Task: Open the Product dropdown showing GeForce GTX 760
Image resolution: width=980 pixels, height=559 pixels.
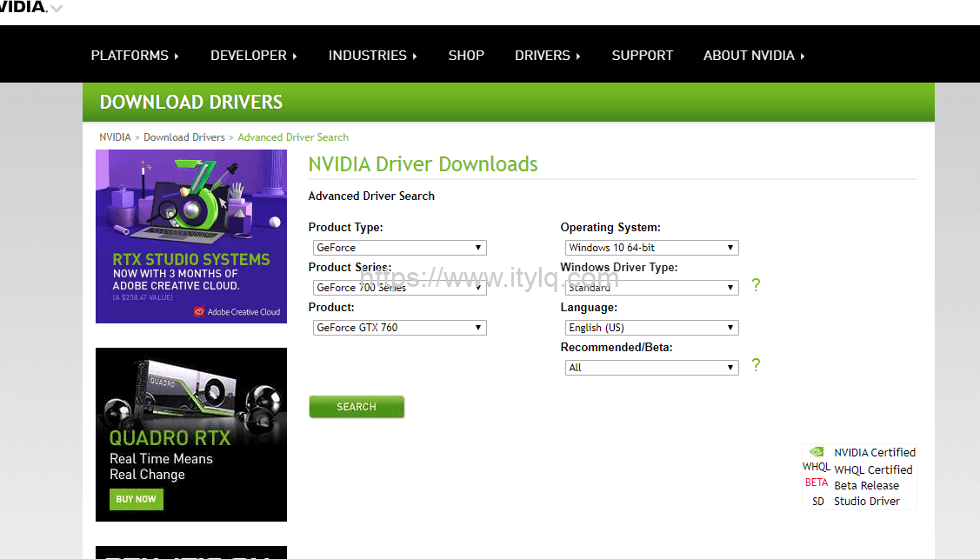Action: pos(399,328)
